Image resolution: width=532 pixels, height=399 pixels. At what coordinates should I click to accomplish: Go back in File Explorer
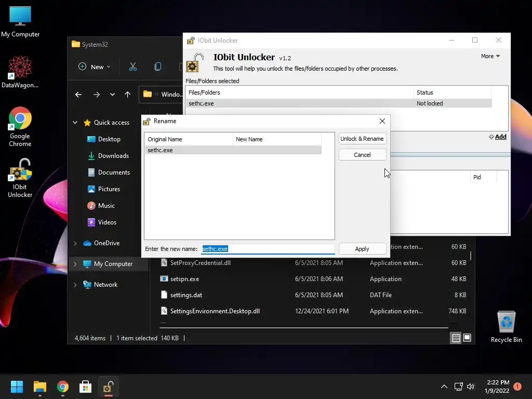tap(78, 95)
